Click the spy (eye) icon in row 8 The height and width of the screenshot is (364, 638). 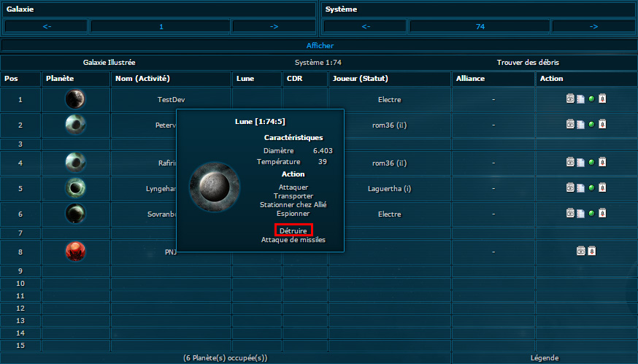(x=581, y=251)
